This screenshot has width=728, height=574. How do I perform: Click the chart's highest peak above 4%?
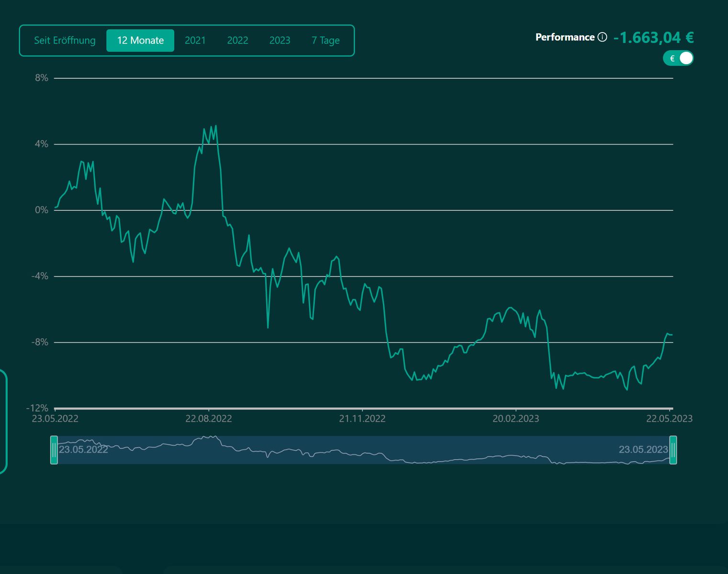tap(216, 126)
